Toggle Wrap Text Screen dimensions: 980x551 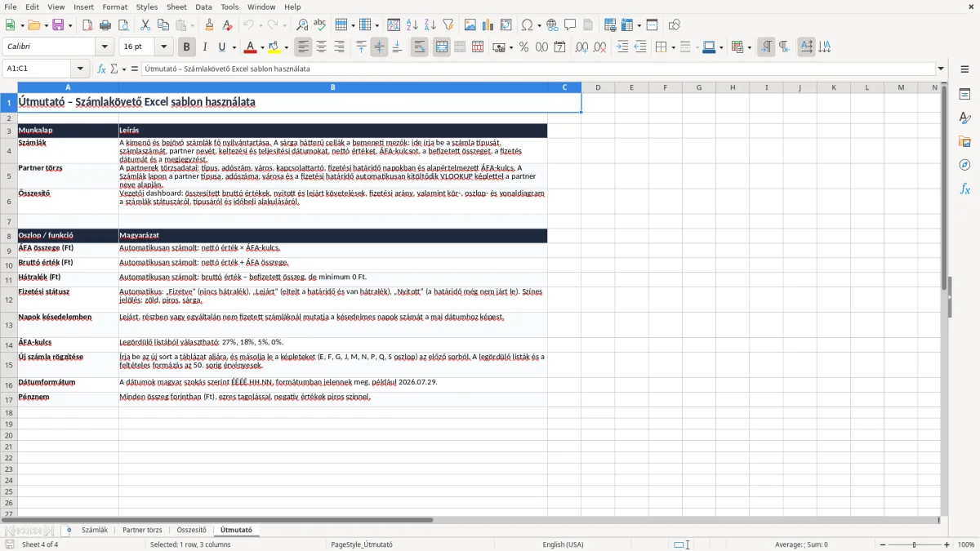point(420,47)
